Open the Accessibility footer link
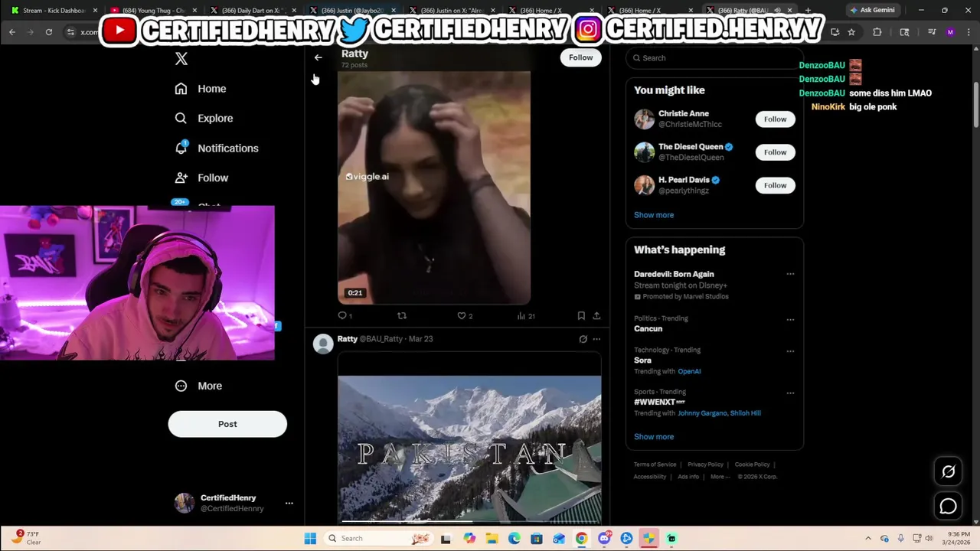This screenshot has width=980, height=551. 650,477
